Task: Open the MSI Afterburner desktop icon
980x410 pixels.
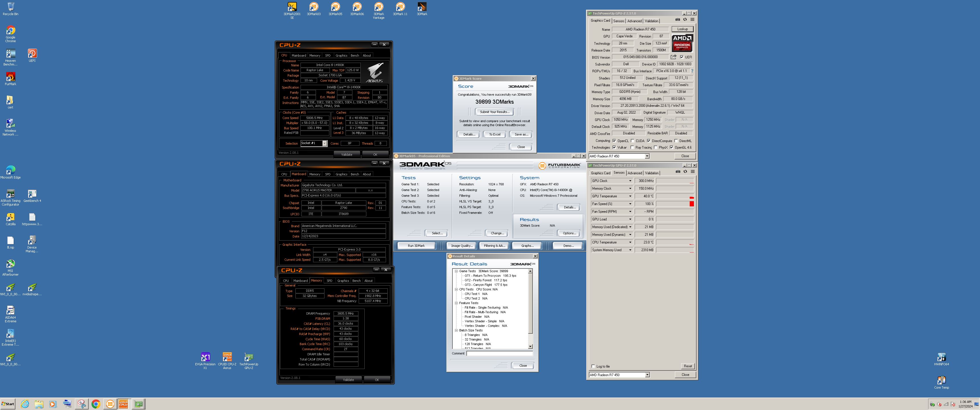Action: click(x=11, y=268)
